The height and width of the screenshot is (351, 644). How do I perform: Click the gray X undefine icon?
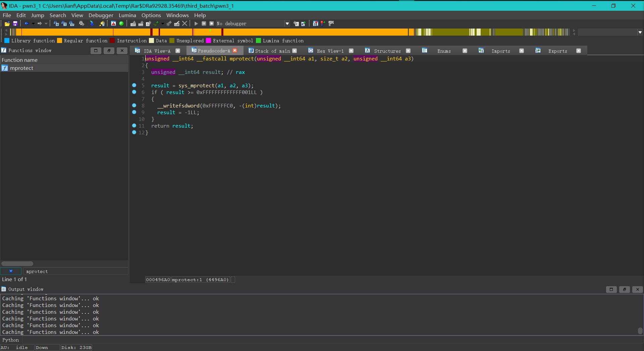184,24
